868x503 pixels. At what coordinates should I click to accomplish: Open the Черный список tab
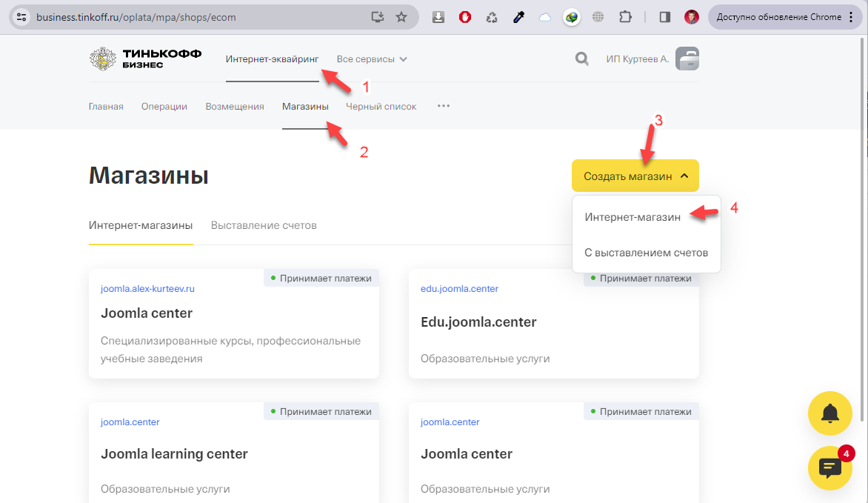coord(381,107)
